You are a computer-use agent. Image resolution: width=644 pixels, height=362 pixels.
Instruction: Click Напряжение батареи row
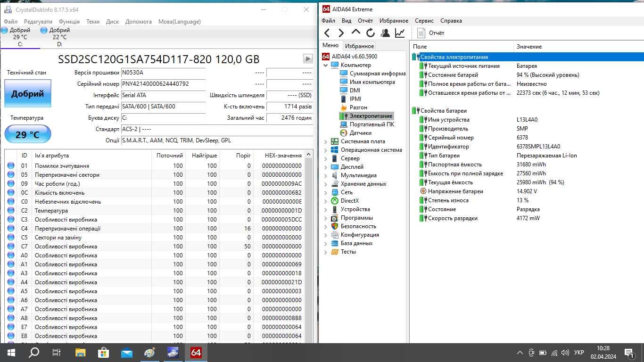click(x=527, y=191)
